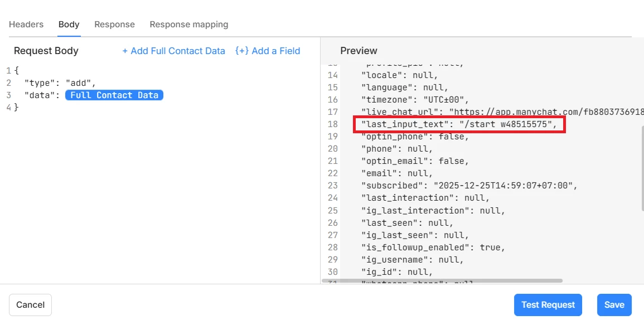Screen dimensions: 644x320
Task: Switch to the Headers tab
Action: 26,25
